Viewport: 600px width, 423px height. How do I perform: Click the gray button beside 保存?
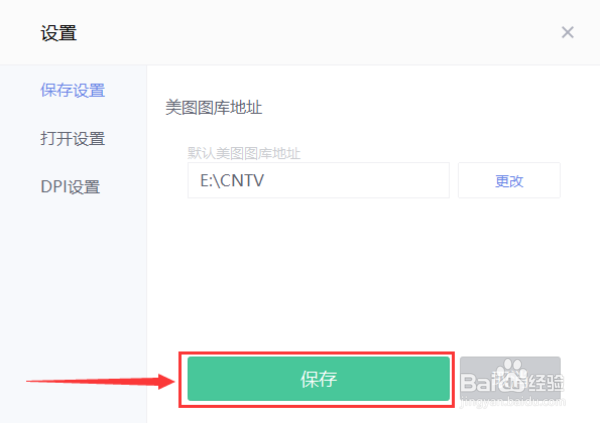(x=510, y=379)
